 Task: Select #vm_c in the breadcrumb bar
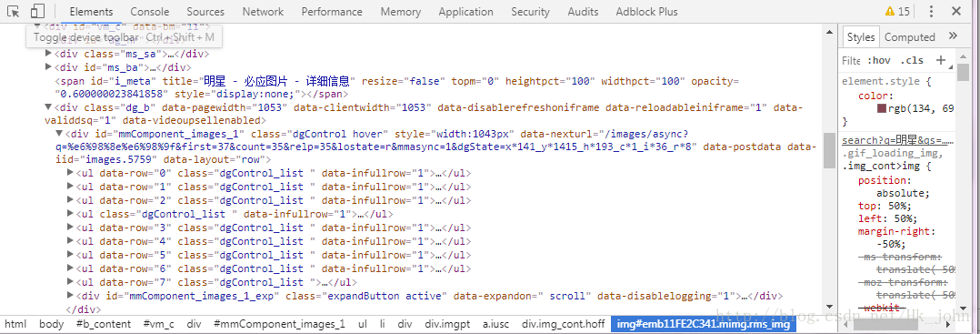tap(159, 324)
